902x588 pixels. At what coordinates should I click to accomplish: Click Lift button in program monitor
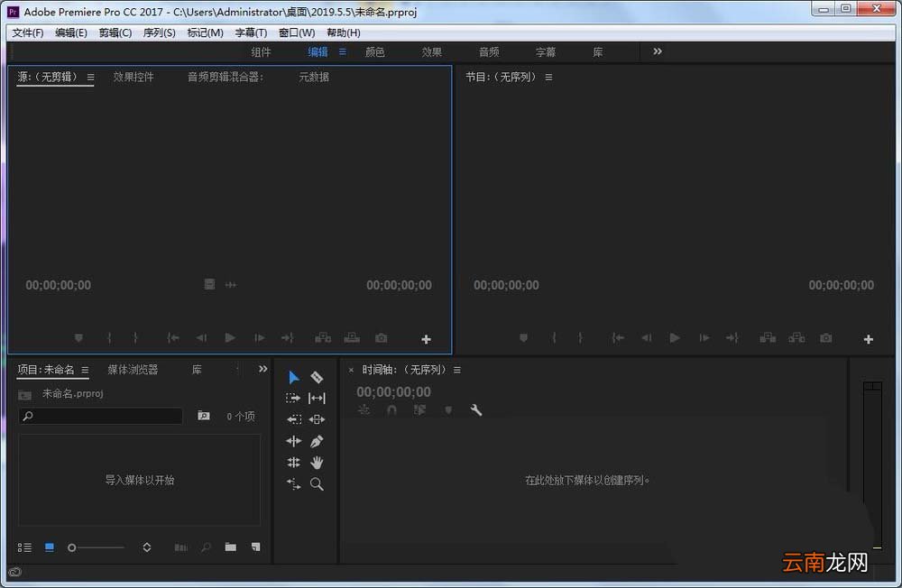pyautogui.click(x=768, y=337)
